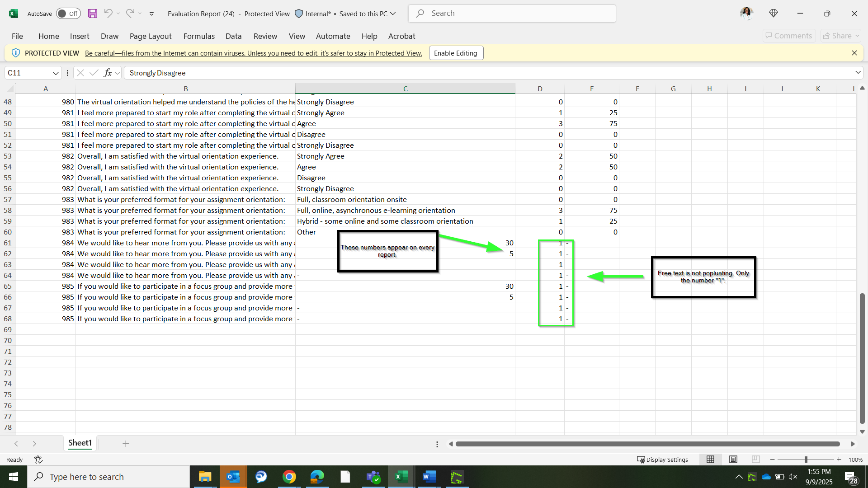868x488 pixels.
Task: Open the Saved to this PC dropdown
Action: click(393, 14)
